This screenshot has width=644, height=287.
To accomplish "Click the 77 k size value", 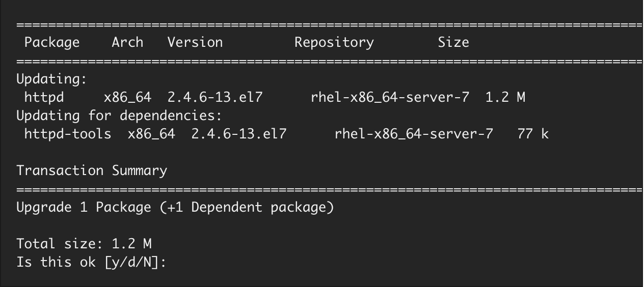I will point(533,134).
